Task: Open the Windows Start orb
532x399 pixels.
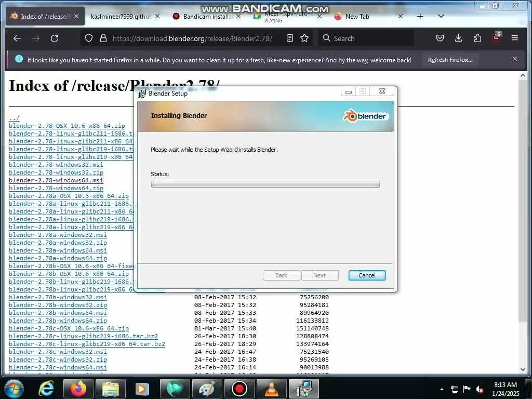Action: click(x=14, y=389)
